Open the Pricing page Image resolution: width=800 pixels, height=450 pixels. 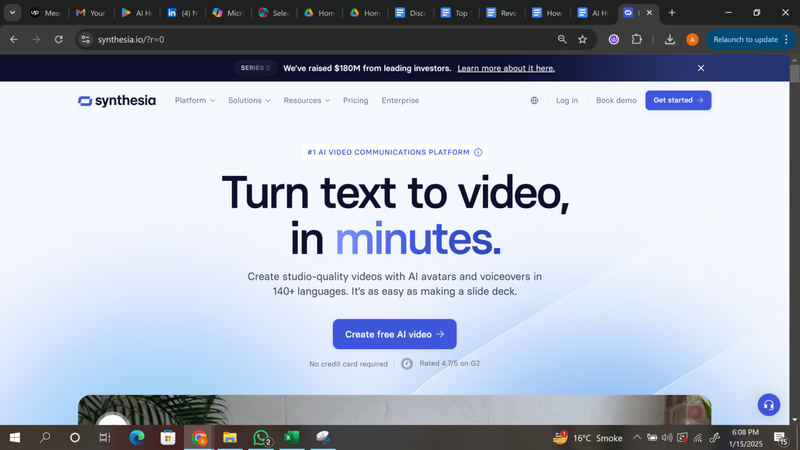pyautogui.click(x=356, y=101)
